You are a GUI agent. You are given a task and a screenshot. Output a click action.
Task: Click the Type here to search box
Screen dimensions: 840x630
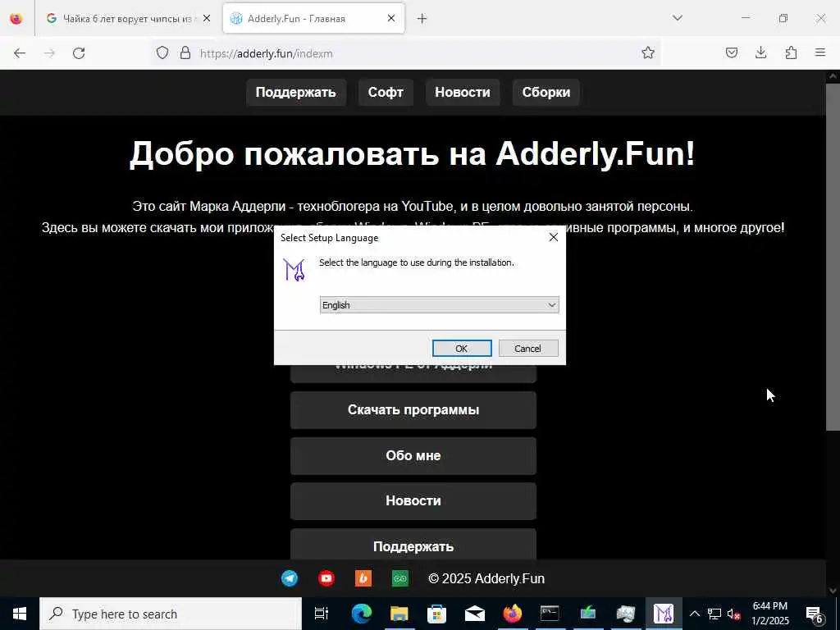click(x=171, y=614)
